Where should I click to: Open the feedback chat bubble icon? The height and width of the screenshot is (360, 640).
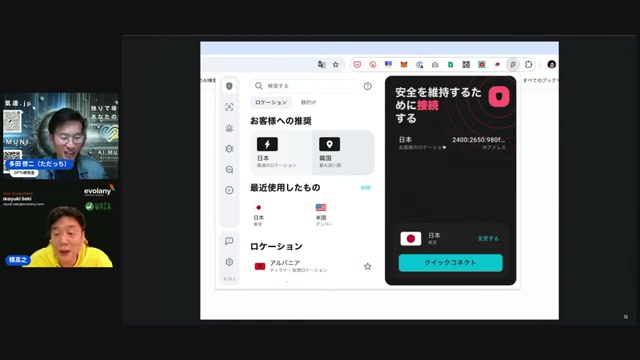point(229,241)
